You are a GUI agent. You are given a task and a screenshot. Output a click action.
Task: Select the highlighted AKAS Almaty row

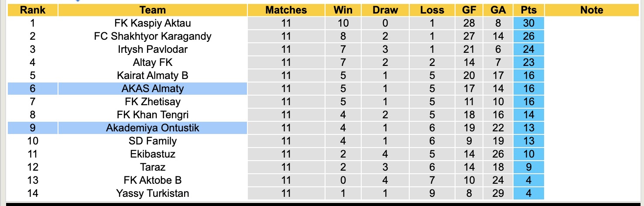tap(152, 89)
